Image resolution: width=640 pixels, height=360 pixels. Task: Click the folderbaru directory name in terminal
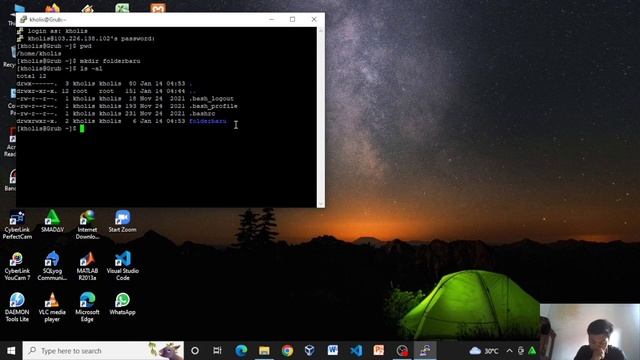point(207,121)
